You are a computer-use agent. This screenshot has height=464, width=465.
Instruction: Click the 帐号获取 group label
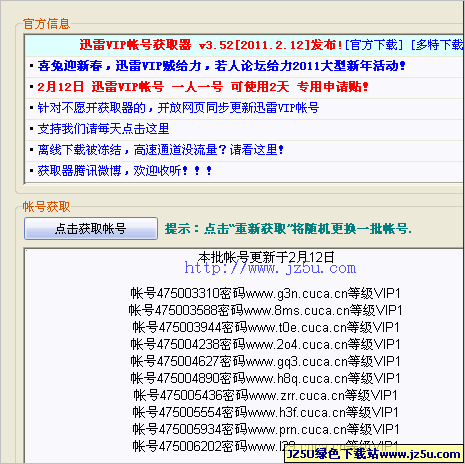click(46, 207)
